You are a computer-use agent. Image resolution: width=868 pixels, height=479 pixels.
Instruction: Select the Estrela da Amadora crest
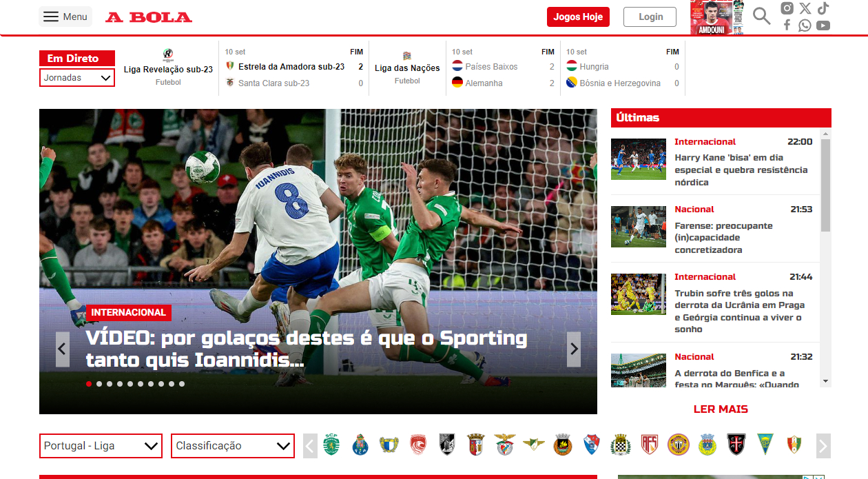click(x=794, y=445)
